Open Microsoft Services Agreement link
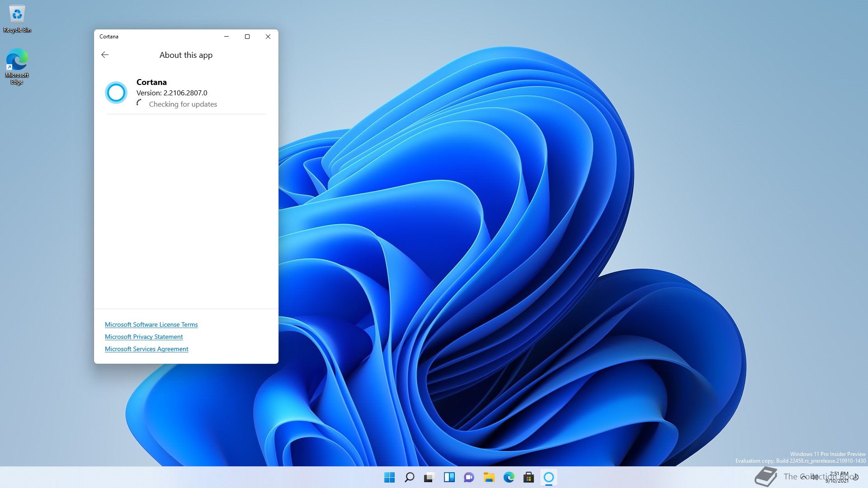Viewport: 868px width, 488px height. (x=146, y=349)
